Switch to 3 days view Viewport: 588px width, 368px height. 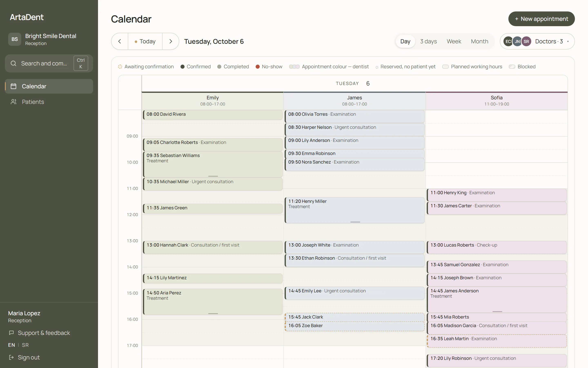tap(428, 41)
